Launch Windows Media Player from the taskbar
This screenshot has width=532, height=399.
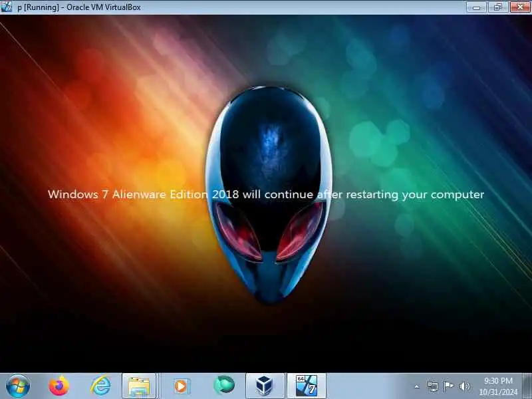pyautogui.click(x=182, y=386)
